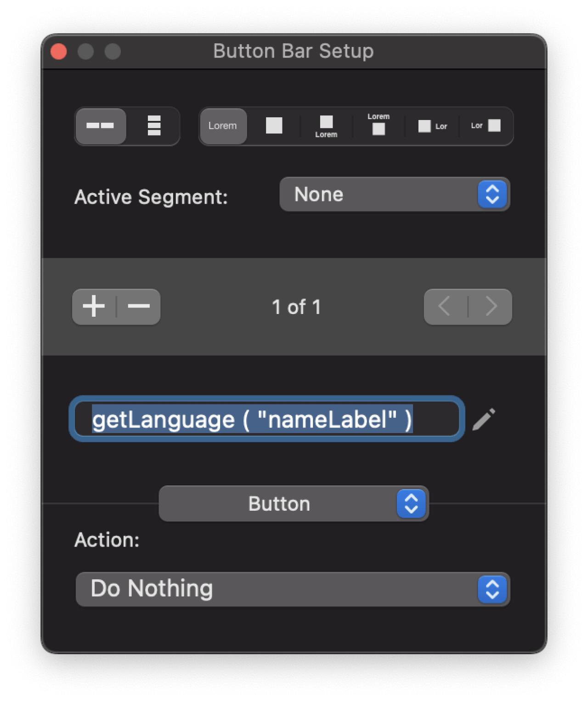Choose icon left of Lor label style
The width and height of the screenshot is (588, 702).
(432, 126)
